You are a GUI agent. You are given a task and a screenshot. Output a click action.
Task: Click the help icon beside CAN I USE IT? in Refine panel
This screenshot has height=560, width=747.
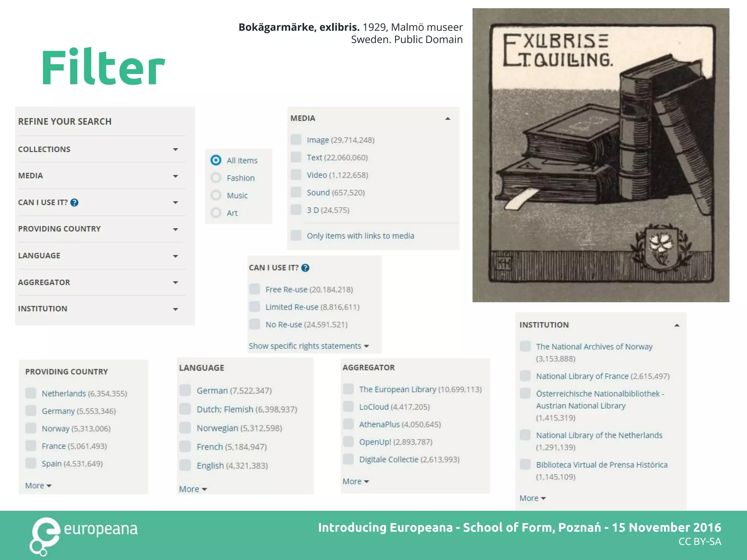pos(74,202)
